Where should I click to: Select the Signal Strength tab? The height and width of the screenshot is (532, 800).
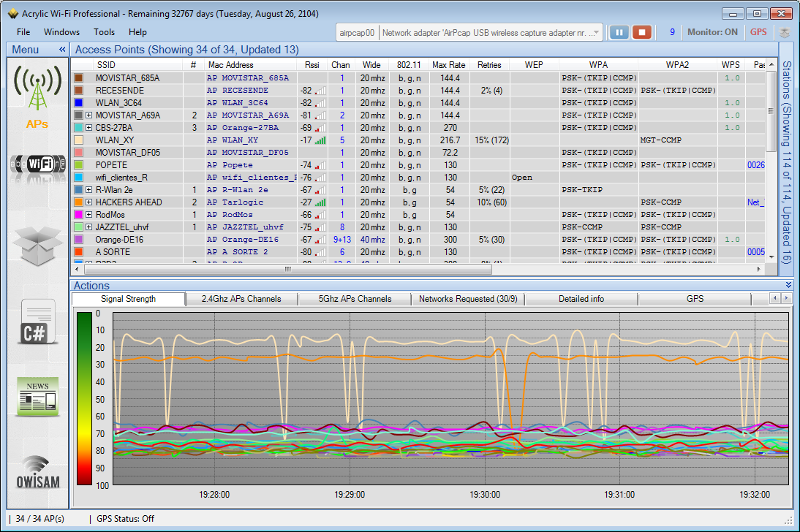[x=128, y=299]
